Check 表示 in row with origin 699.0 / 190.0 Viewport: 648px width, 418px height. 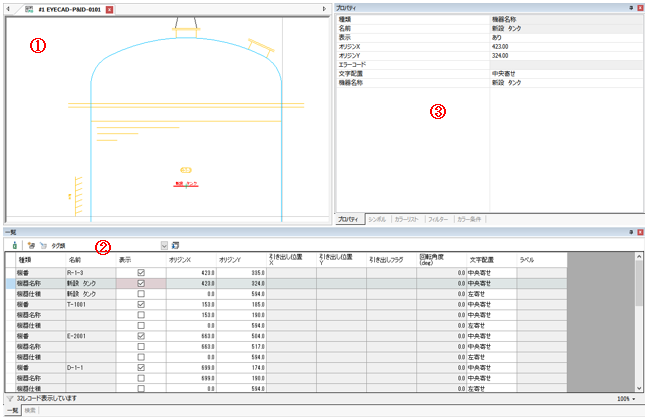[x=141, y=378]
